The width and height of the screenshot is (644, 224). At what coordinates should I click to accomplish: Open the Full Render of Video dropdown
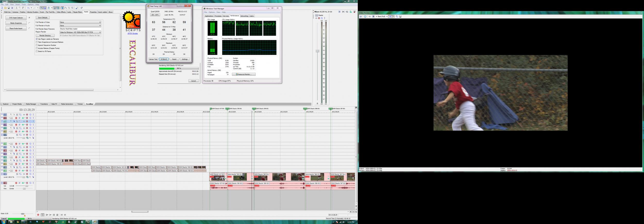[100, 22]
